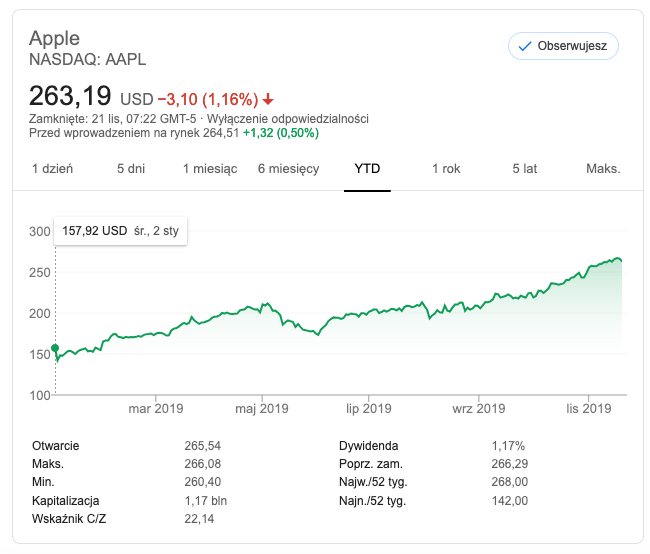Open the Wyłączenie odpowiedzialności link
Viewport: 650px width, 554px height.
(x=288, y=119)
